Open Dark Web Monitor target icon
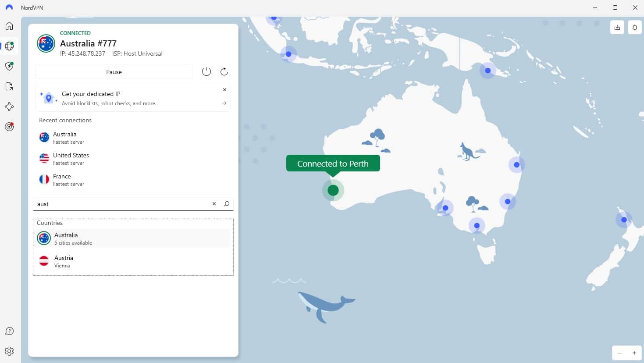The height and width of the screenshot is (363, 644). pos(9,127)
